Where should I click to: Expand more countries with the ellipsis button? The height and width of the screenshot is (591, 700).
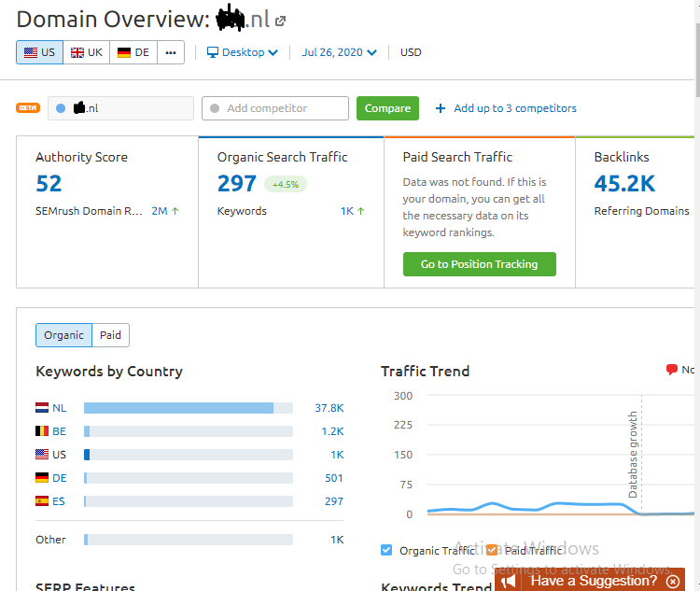170,52
